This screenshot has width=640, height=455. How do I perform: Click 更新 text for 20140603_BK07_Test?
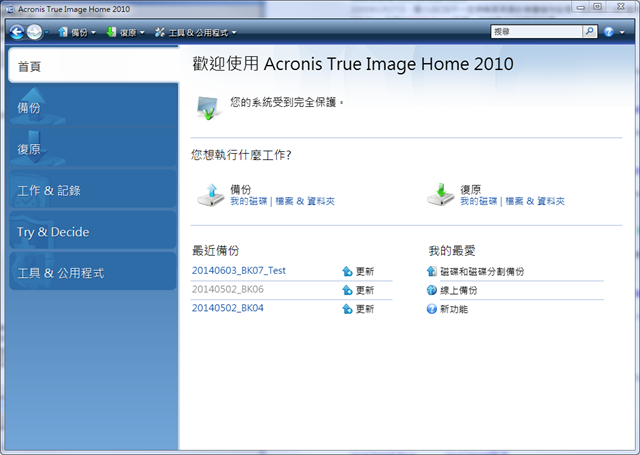pyautogui.click(x=365, y=271)
